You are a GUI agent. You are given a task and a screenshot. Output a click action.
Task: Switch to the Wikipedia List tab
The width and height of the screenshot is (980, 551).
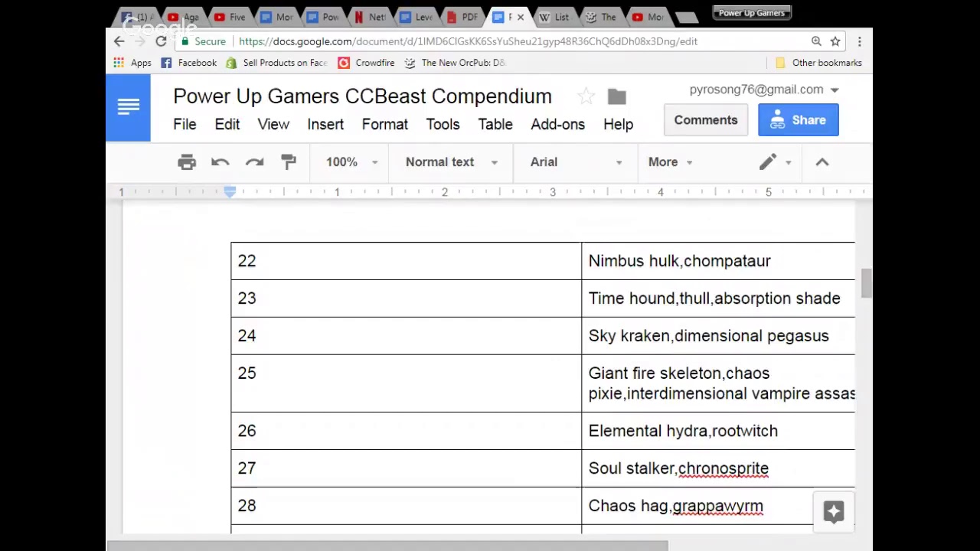[555, 17]
